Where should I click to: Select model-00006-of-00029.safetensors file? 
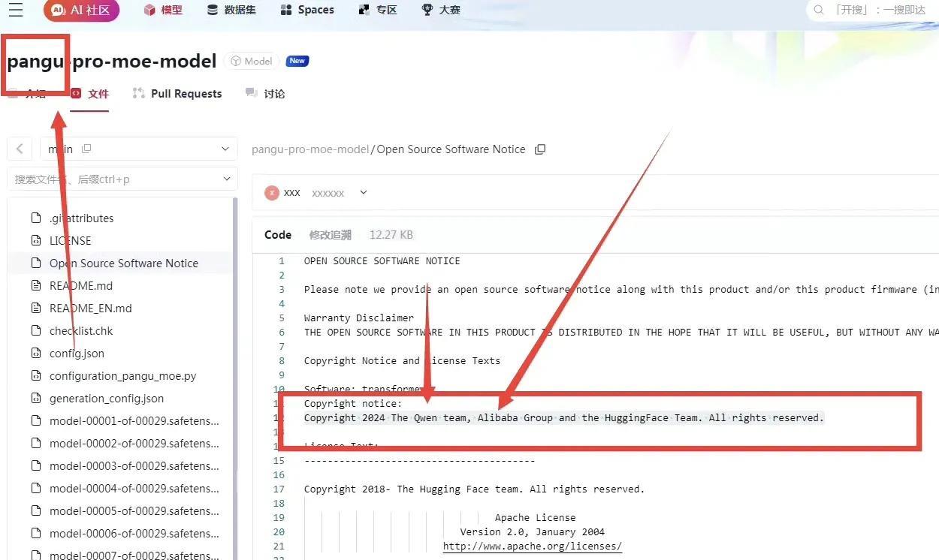pos(134,534)
